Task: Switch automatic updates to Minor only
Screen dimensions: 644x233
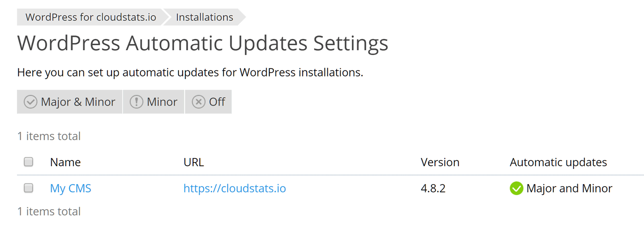Action: tap(153, 102)
